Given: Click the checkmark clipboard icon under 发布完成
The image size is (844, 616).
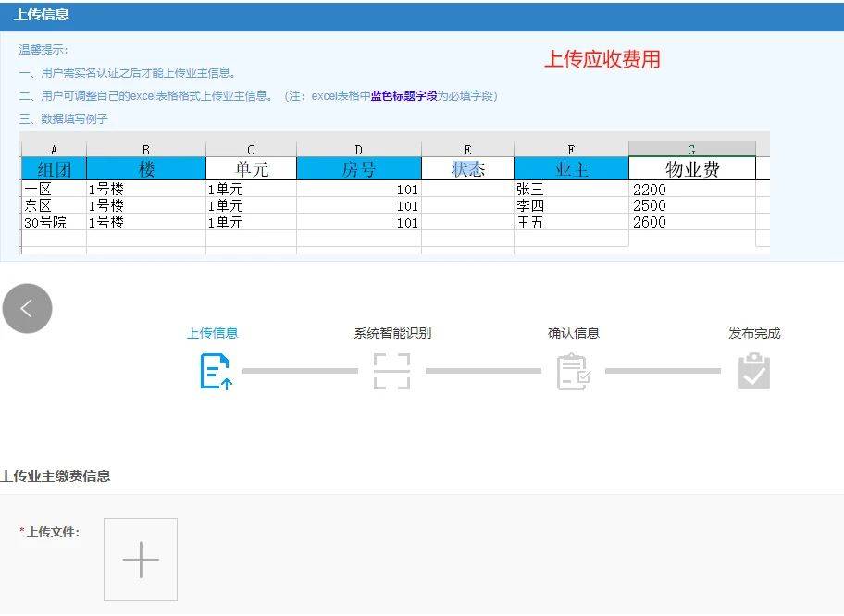Looking at the screenshot, I should pos(753,371).
